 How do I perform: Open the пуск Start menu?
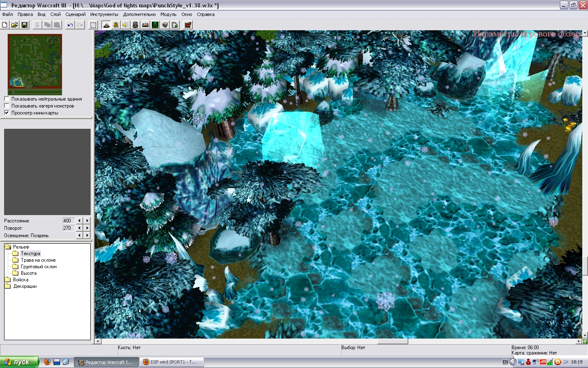(19, 362)
